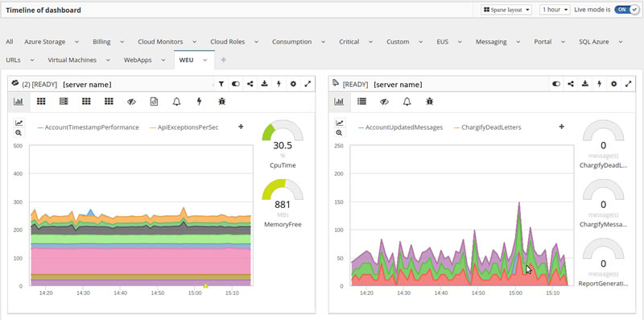Toggle the switch in left widget header
644x320 pixels.
pyautogui.click(x=235, y=84)
